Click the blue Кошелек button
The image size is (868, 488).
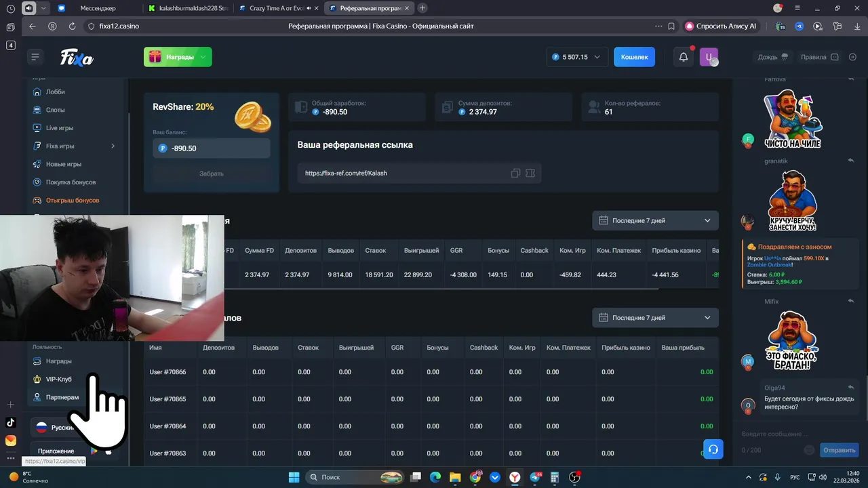pyautogui.click(x=634, y=57)
